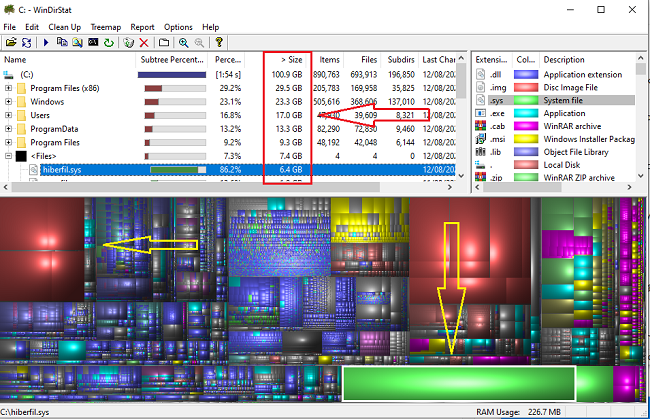Image resolution: width=650 pixels, height=419 pixels.
Task: Click the C: drive icon in tree
Action: (8, 75)
